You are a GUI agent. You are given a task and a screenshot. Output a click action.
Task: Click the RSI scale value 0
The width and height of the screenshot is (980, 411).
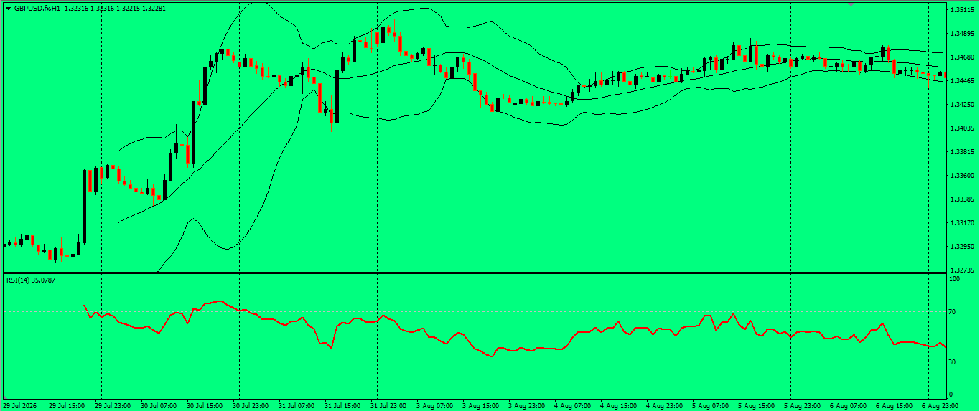[951, 395]
